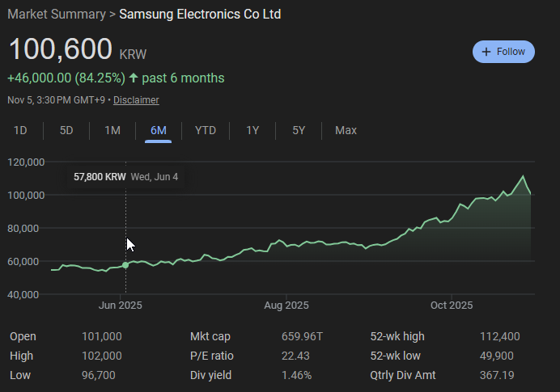Click Market Summary breadcrumb
This screenshot has height=392, width=560.
57,15
